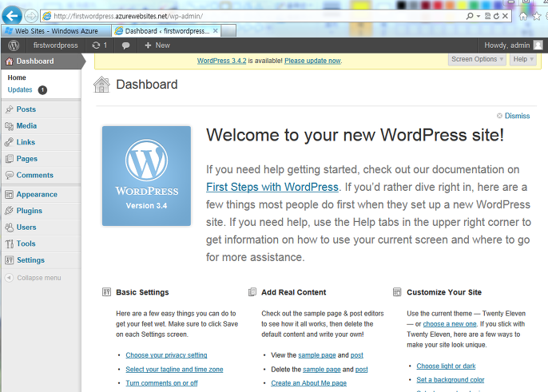Open the Plugins menu
This screenshot has height=392, width=548.
coord(30,211)
